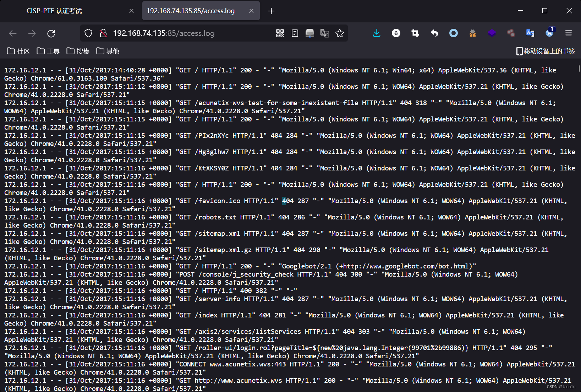
Task: Click the /index request path
Action: (206, 315)
